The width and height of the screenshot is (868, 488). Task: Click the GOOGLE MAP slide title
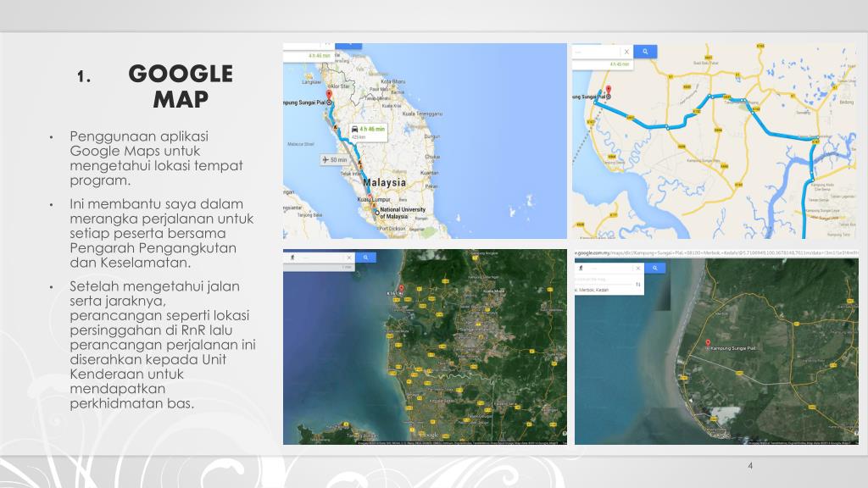pyautogui.click(x=181, y=86)
